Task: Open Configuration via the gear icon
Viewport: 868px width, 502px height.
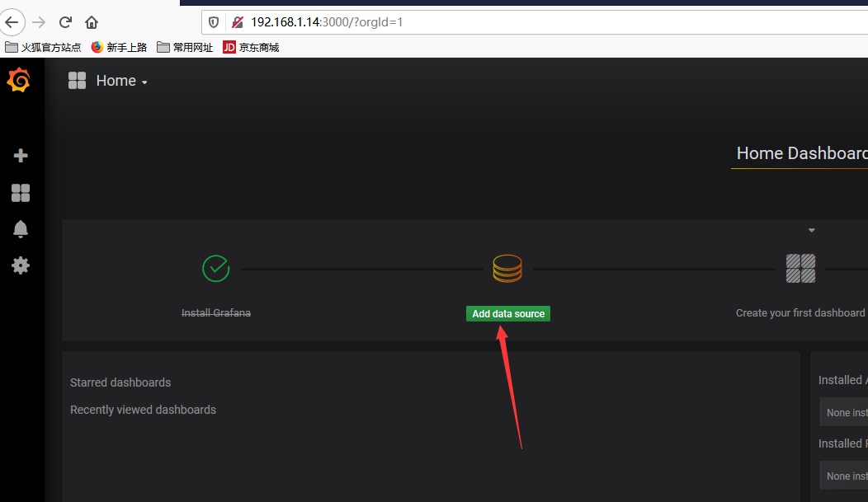Action: [x=21, y=266]
